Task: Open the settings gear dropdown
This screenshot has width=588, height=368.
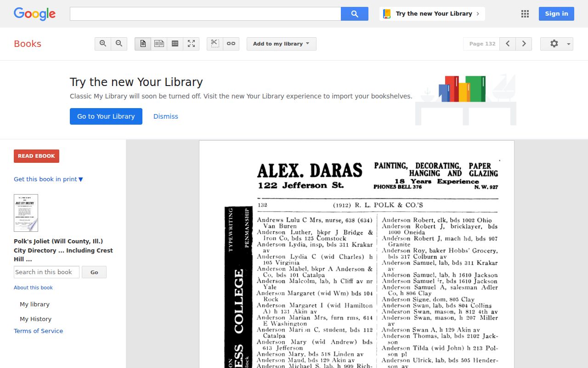Action: pyautogui.click(x=557, y=44)
